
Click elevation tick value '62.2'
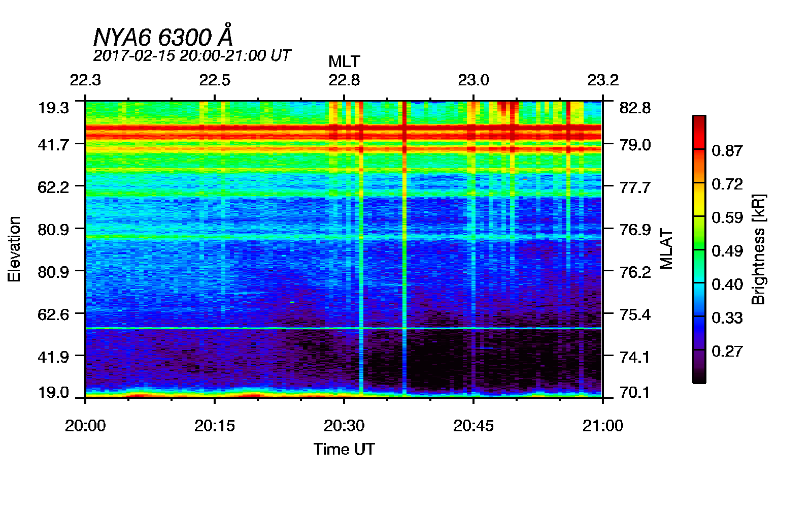tap(53, 187)
